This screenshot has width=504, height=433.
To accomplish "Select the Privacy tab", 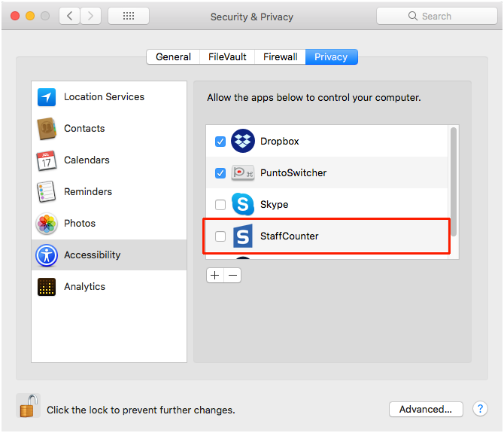I will pyautogui.click(x=332, y=57).
